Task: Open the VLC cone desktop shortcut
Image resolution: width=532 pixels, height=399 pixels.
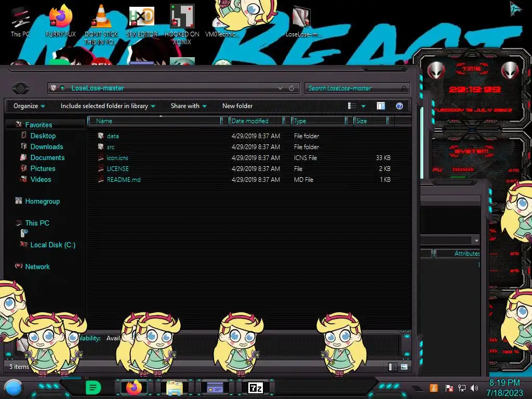Action: pos(101,24)
